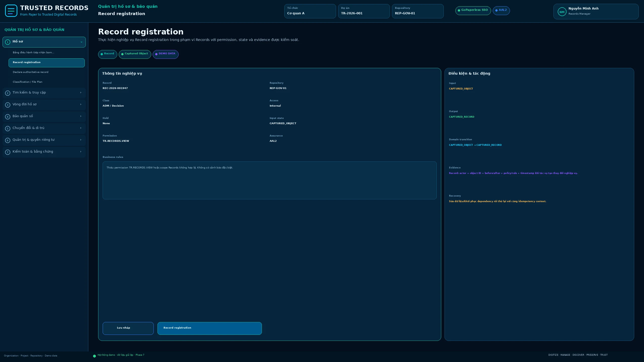This screenshot has height=362, width=644.
Task: Select Record registration sidebar item
Action: [47, 63]
